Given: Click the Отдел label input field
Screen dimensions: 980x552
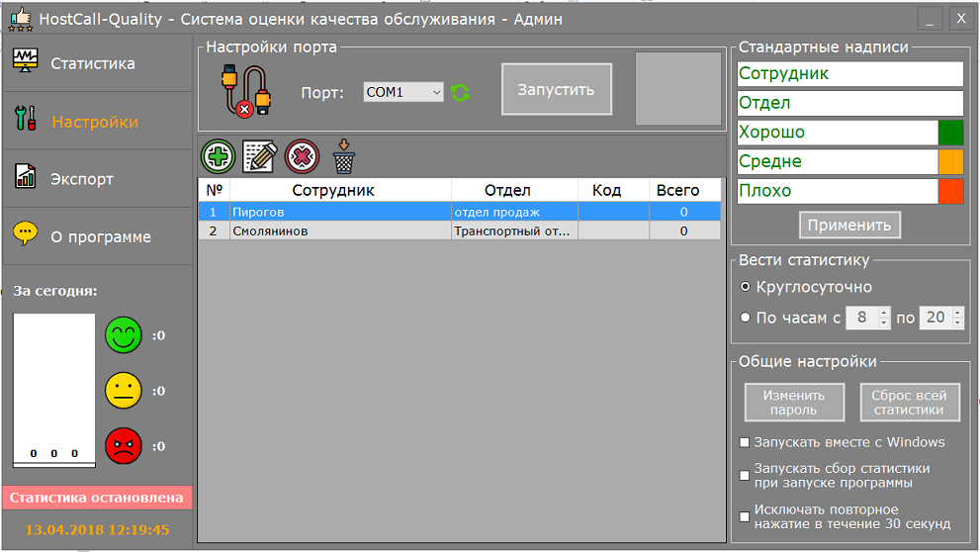Looking at the screenshot, I should 850,103.
